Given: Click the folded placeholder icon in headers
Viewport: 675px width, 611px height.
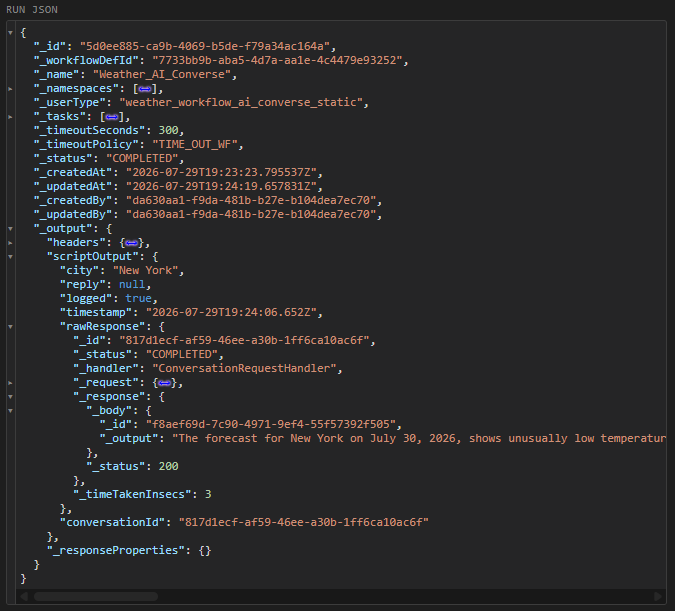Looking at the screenshot, I should 132,243.
